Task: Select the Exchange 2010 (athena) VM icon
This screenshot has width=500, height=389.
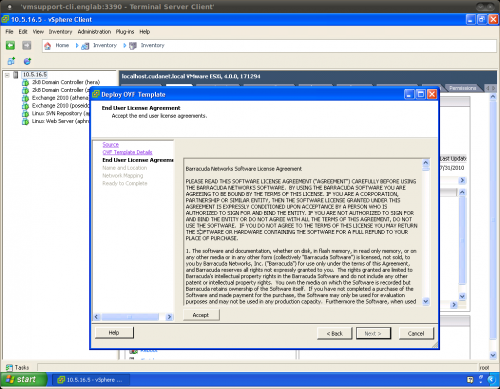Action: (x=25, y=98)
